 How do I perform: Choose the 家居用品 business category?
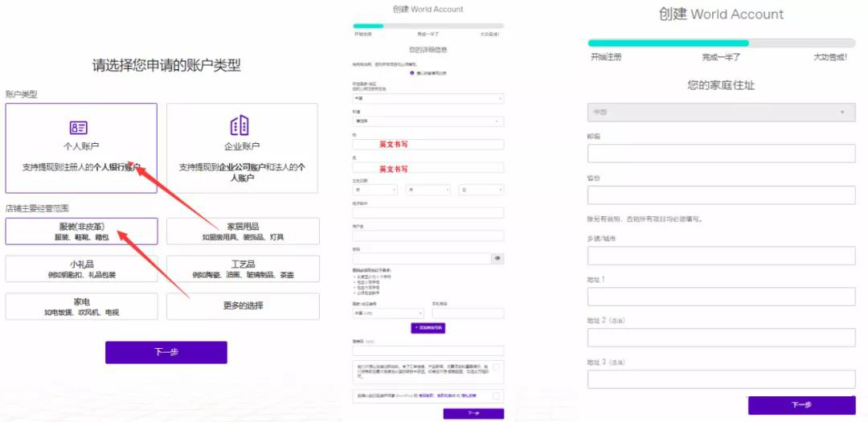tap(243, 231)
